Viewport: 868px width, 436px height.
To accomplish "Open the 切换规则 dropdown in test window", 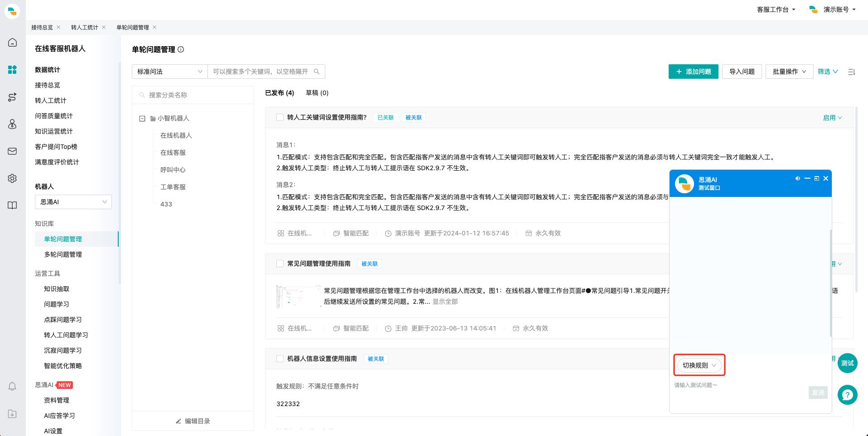I will pos(699,365).
